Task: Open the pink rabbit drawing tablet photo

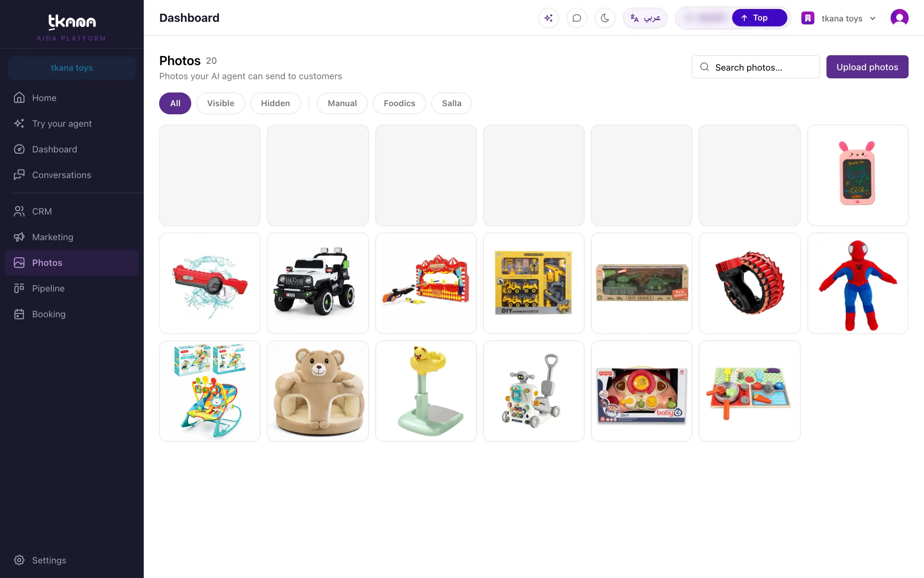Action: pos(858,176)
